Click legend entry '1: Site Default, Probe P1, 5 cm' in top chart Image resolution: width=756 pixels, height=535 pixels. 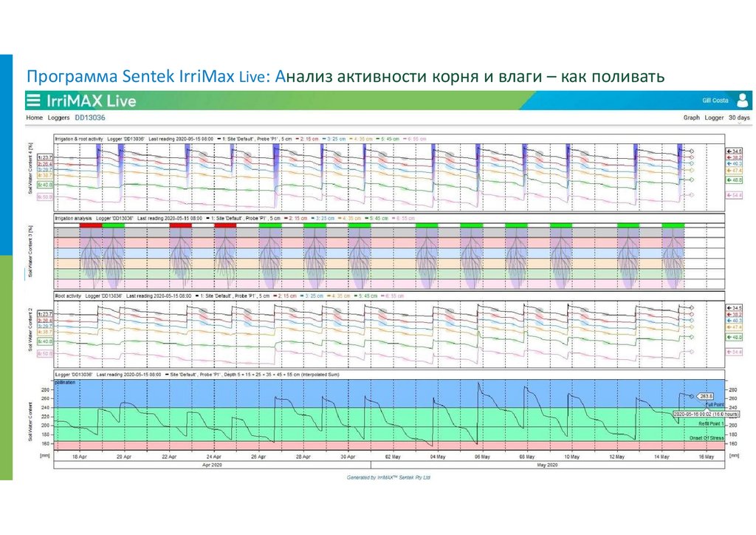tap(255, 139)
